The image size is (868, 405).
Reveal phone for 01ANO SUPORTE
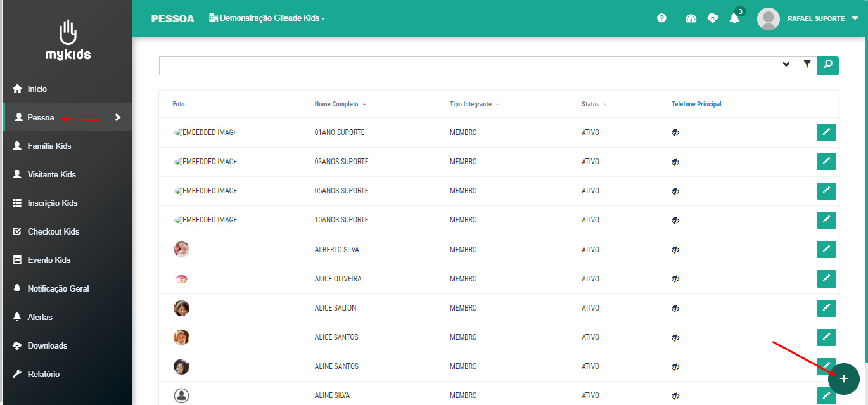(675, 132)
